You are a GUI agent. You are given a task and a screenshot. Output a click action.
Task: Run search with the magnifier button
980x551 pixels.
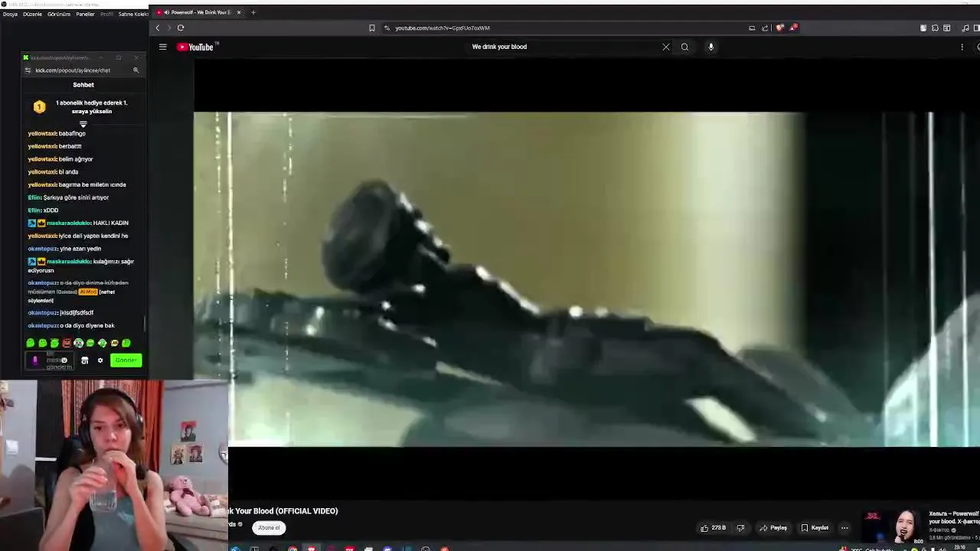point(684,47)
